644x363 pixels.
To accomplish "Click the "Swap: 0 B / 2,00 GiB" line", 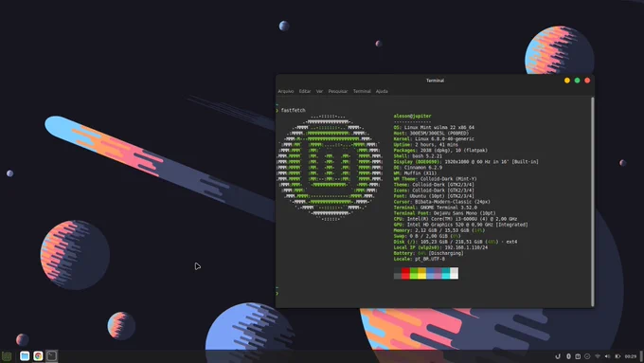I will point(427,236).
